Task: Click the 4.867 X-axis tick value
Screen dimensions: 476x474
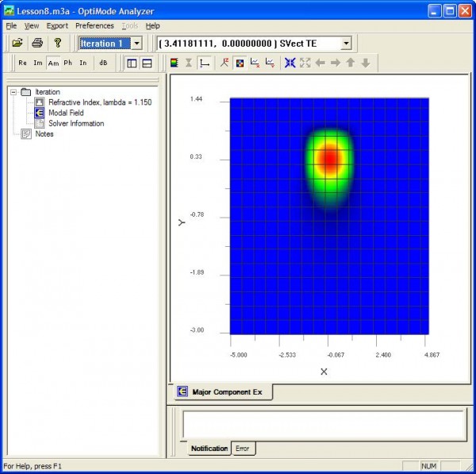Action: [432, 355]
